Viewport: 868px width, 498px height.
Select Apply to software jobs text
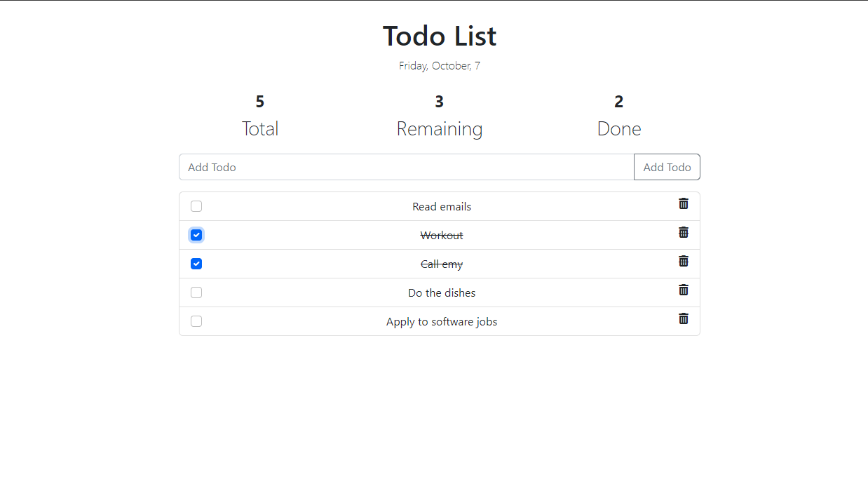click(x=442, y=322)
